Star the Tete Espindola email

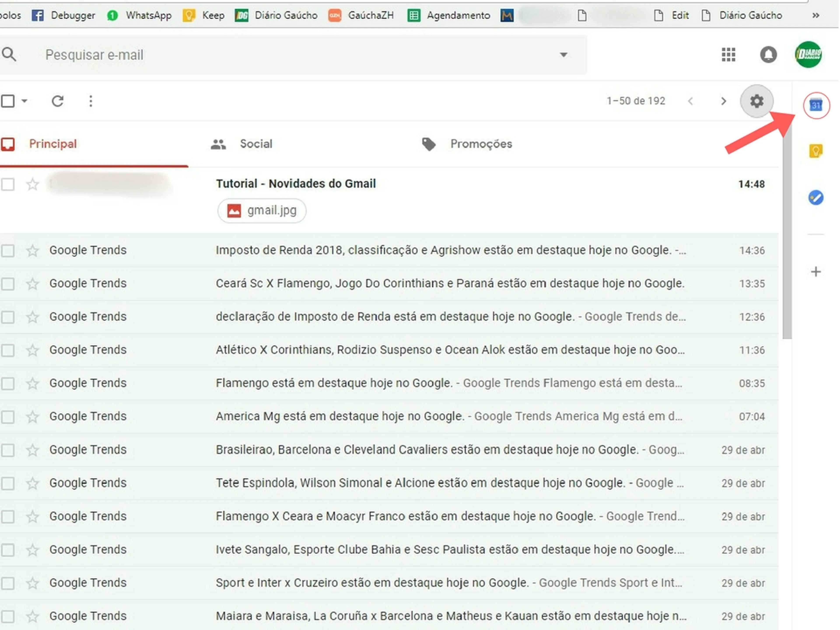click(32, 483)
